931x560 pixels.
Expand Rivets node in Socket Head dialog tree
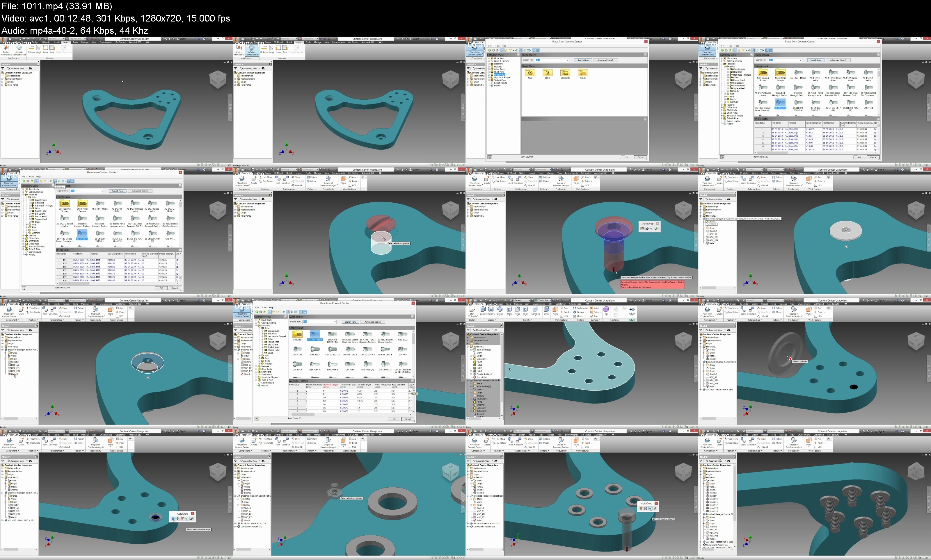click(x=259, y=361)
